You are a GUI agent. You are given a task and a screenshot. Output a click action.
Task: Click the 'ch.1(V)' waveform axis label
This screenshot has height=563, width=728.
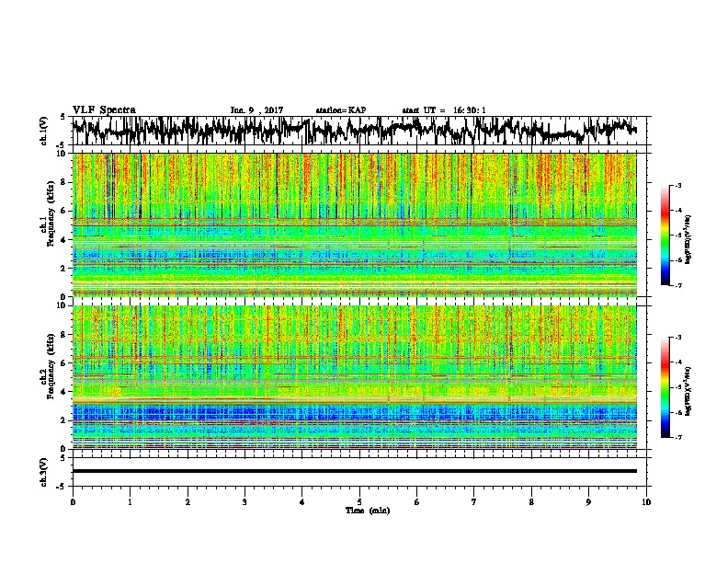point(44,131)
